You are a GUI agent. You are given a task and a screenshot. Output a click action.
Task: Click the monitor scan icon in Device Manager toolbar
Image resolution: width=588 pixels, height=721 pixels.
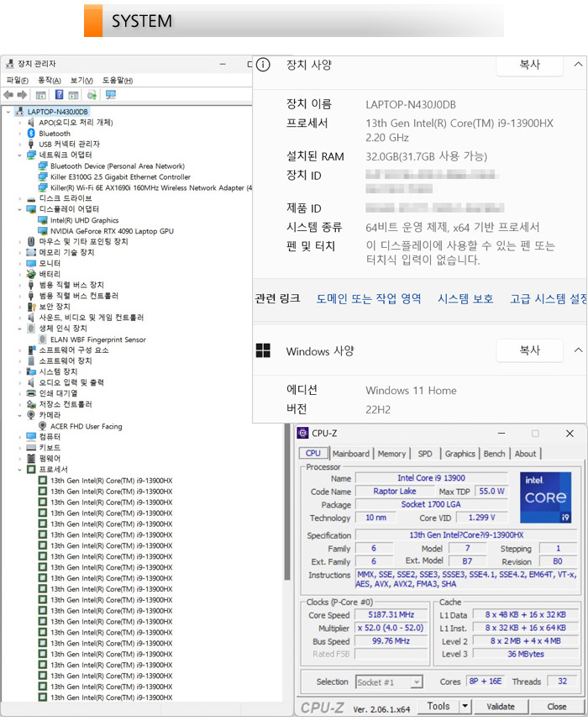pos(110,95)
